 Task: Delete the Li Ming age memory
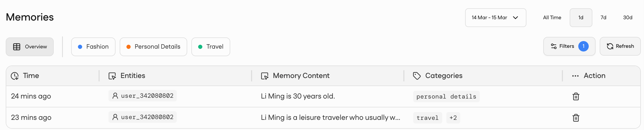[576, 96]
